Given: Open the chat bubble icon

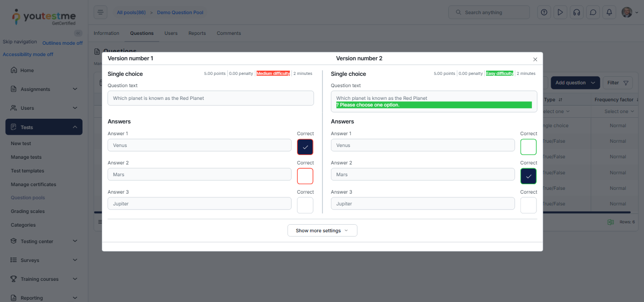Looking at the screenshot, I should tap(593, 12).
